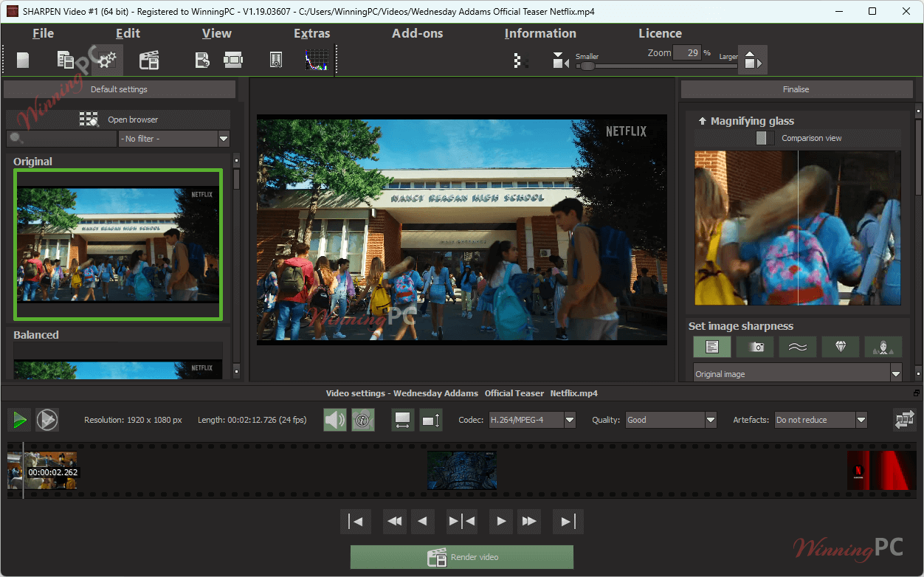Click the preset search input field
Screen dimensions: 924x577
(62, 139)
